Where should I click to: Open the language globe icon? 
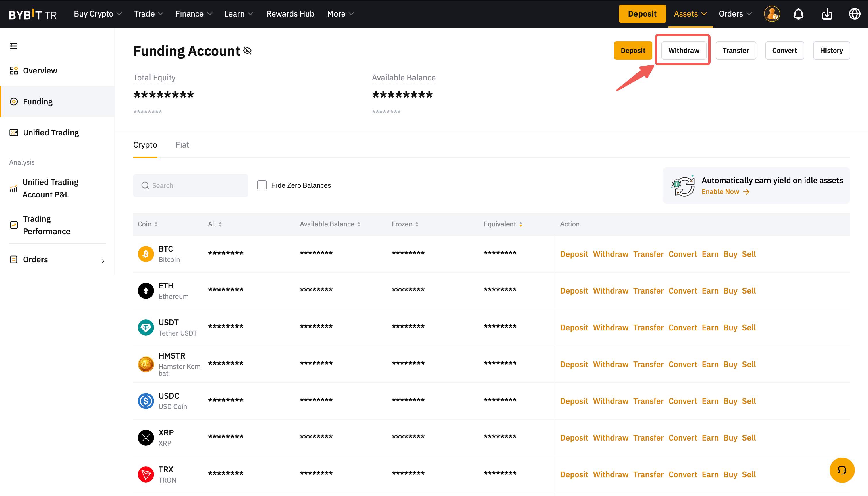tap(855, 14)
